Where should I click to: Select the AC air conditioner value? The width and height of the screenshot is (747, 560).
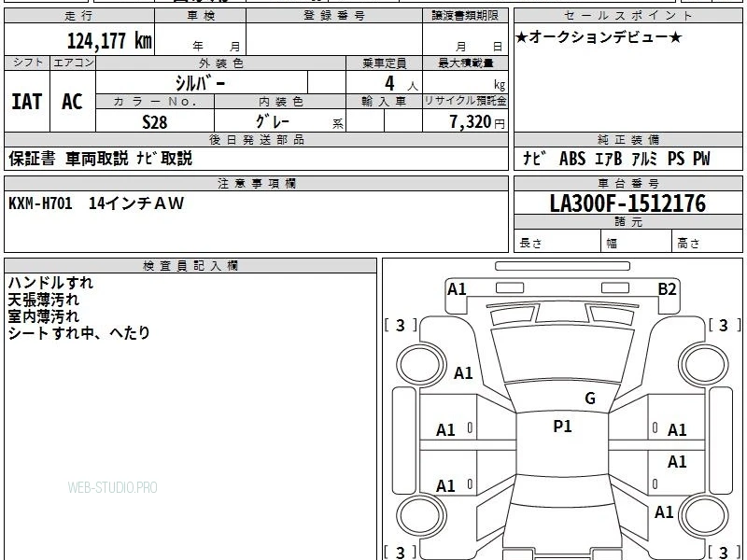(73, 102)
